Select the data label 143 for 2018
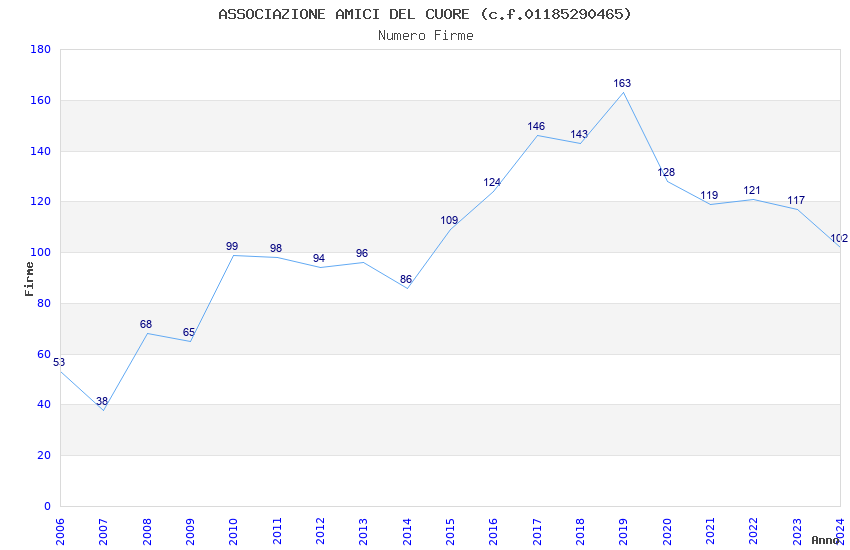This screenshot has height=550, width=850. tap(579, 134)
